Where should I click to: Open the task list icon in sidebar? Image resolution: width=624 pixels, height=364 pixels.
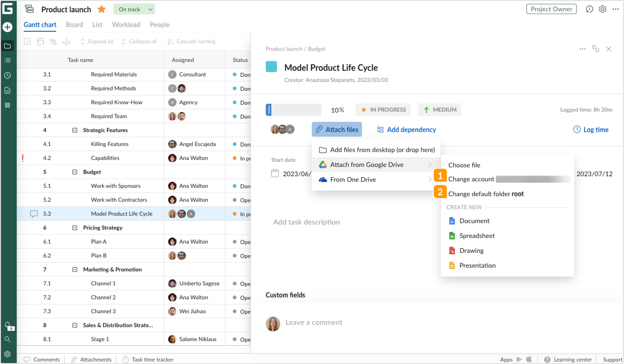coord(7,61)
